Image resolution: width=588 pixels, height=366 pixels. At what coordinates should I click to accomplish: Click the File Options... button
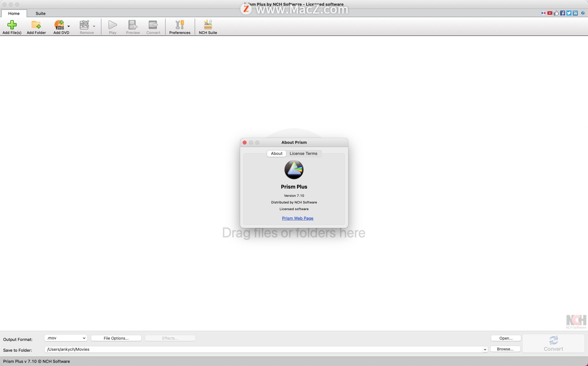tap(116, 338)
